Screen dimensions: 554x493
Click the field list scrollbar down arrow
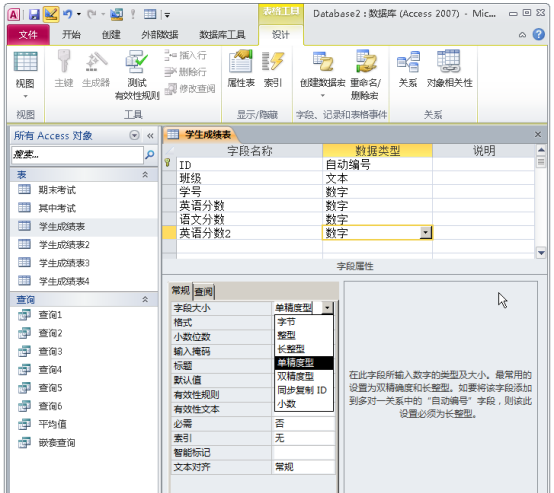[x=541, y=253]
